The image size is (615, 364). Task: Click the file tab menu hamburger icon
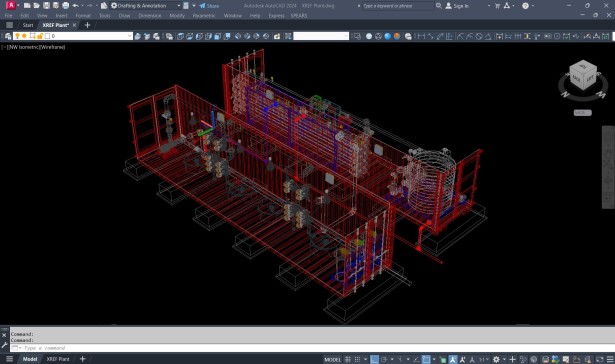coord(9,25)
